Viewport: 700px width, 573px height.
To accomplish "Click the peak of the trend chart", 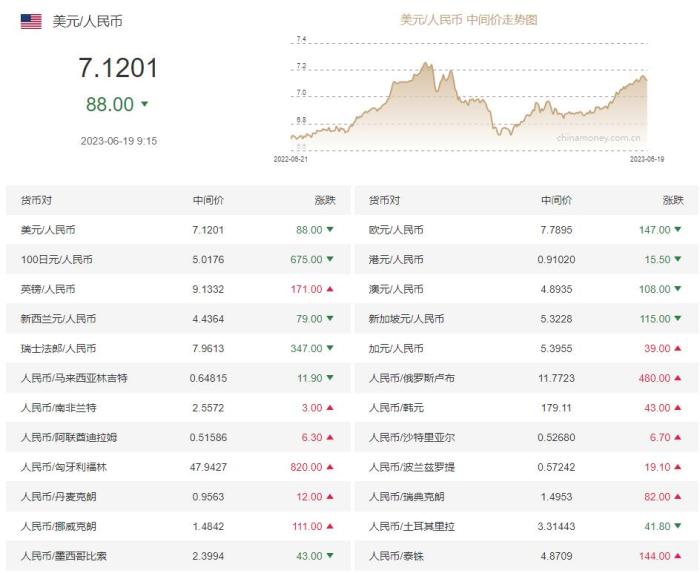I will 425,64.
